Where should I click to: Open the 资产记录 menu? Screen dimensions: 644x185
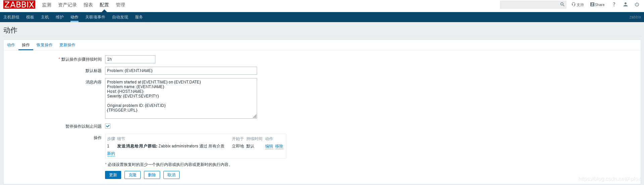point(67,5)
